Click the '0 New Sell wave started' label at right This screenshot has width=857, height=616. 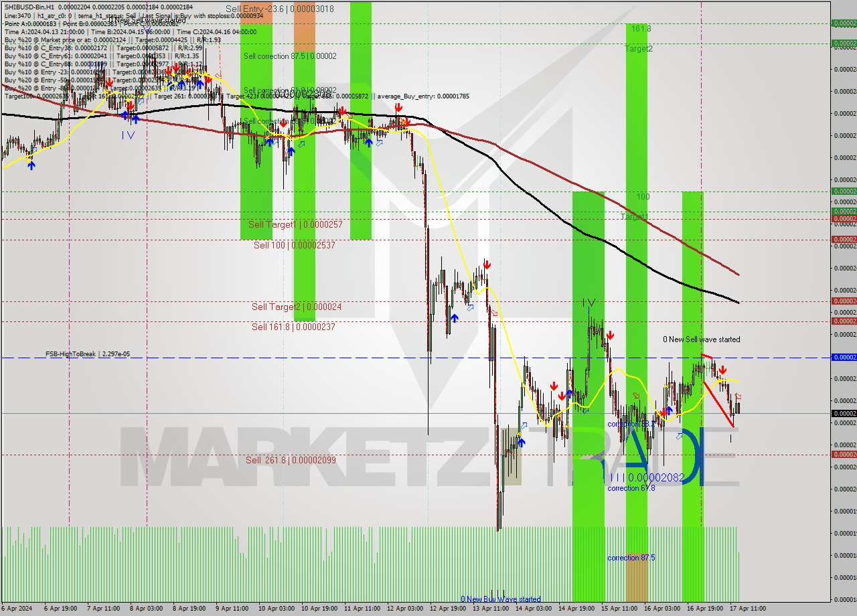click(702, 339)
